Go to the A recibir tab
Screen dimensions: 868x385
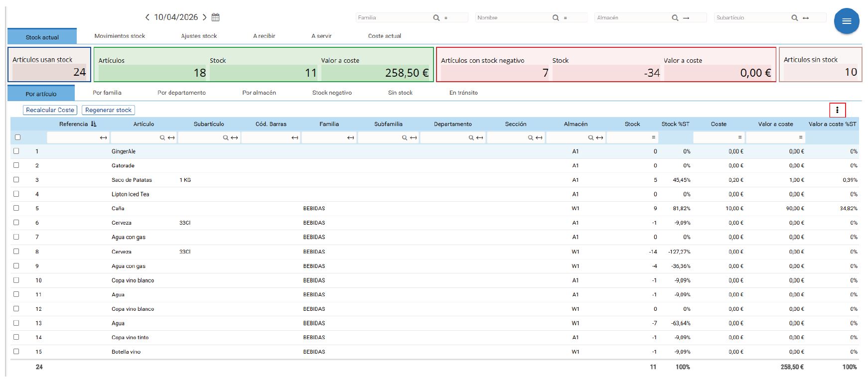264,36
